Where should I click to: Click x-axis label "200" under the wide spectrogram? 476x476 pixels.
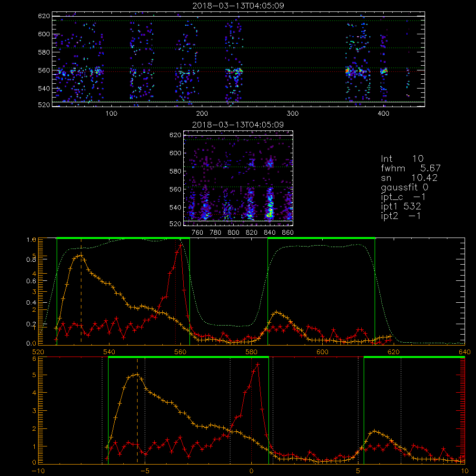click(x=202, y=114)
